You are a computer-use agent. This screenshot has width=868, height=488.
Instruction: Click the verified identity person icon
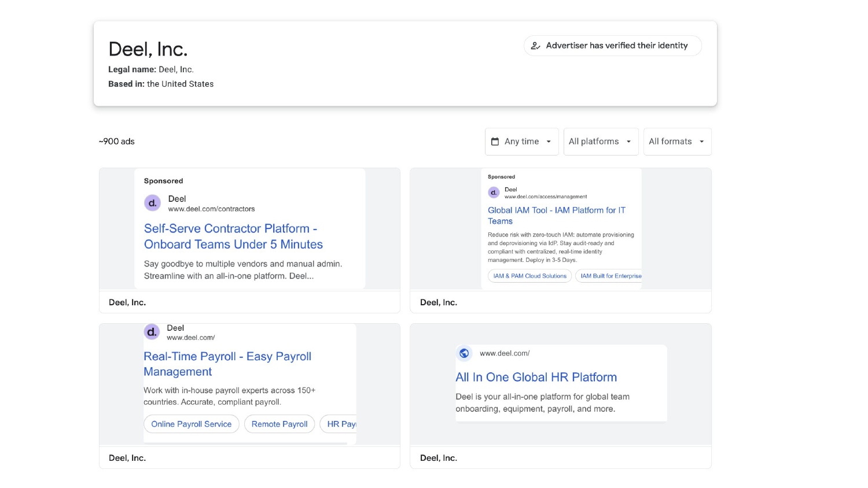(x=536, y=46)
